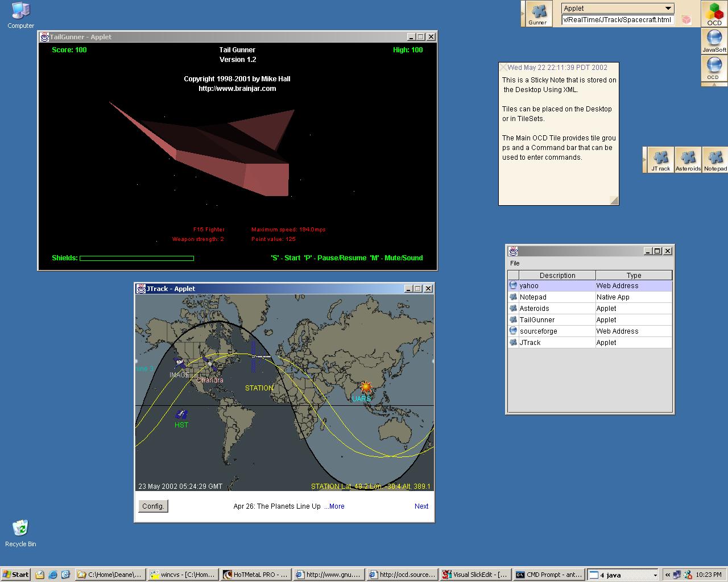Collapse the OCD tile column using bottom arrow
728x582 pixels.
pos(714,84)
